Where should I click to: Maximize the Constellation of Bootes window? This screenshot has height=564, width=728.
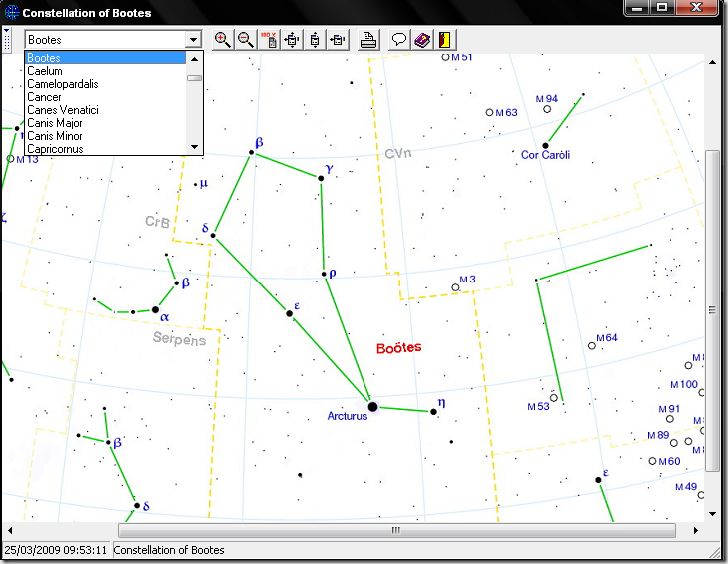pos(662,8)
